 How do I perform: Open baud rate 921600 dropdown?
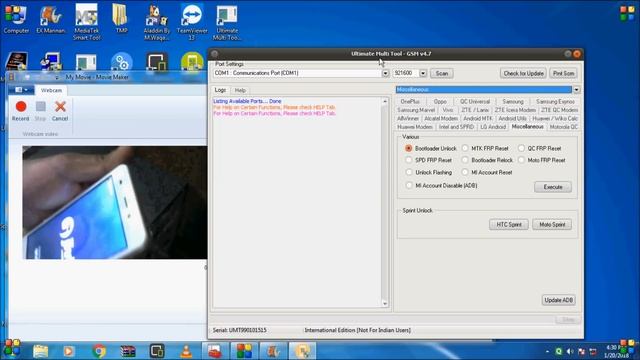coord(423,73)
